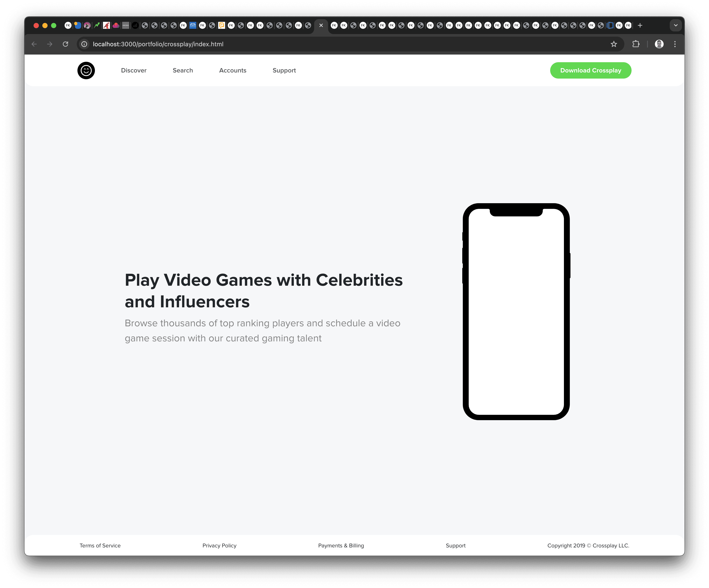Switch to the black bar chart tab
The image size is (709, 588).
(x=135, y=25)
